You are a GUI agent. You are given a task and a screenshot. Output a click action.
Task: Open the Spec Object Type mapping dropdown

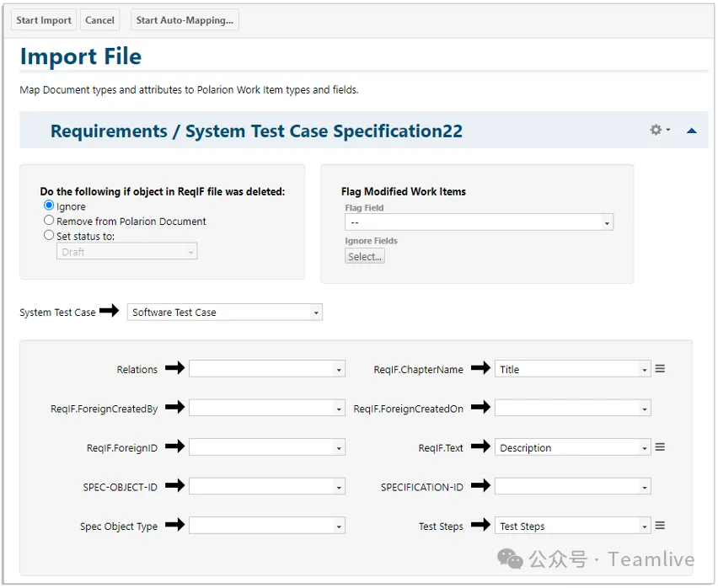[267, 526]
